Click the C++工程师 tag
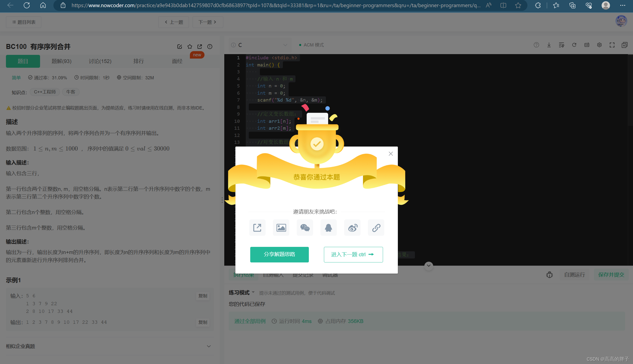The image size is (633, 364). [x=45, y=92]
